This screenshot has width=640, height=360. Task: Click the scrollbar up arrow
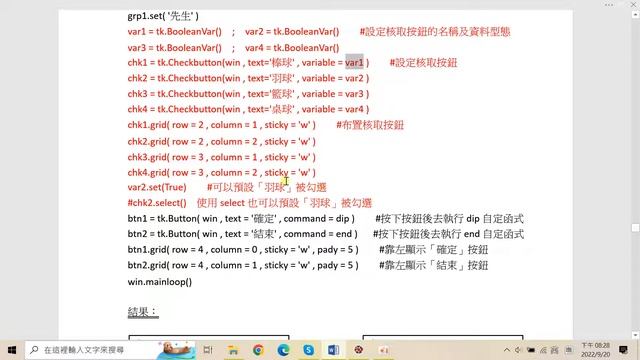coord(636,15)
